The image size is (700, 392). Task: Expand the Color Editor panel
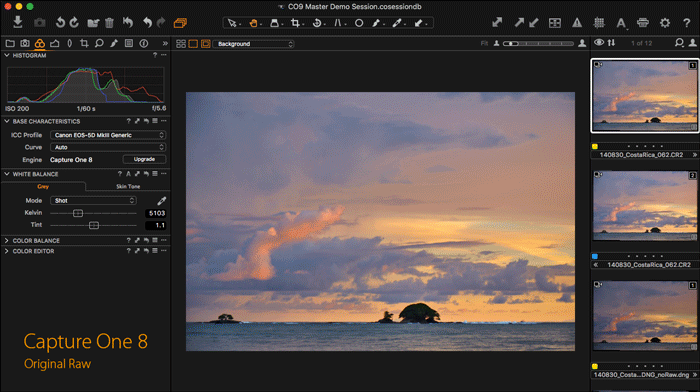pos(7,251)
